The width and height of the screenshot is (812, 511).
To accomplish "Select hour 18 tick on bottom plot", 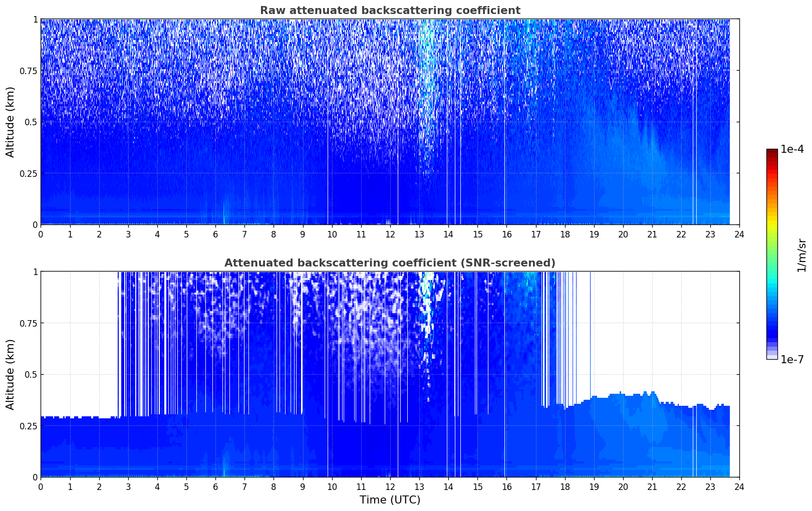I will point(565,486).
